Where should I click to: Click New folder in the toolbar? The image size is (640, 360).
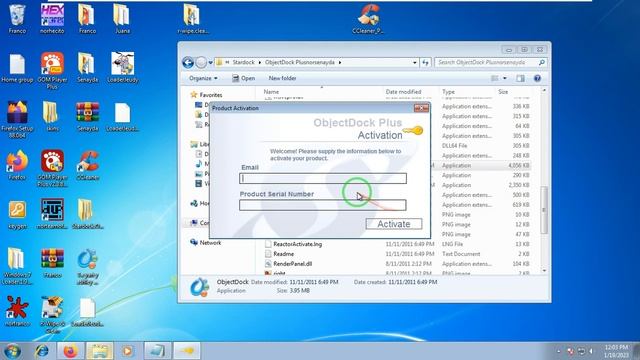(x=282, y=78)
